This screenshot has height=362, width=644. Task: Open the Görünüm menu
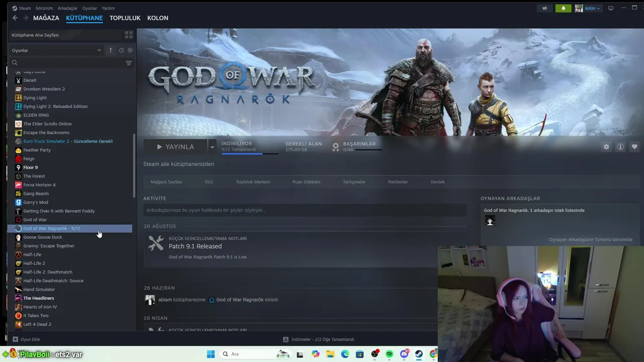tap(45, 8)
